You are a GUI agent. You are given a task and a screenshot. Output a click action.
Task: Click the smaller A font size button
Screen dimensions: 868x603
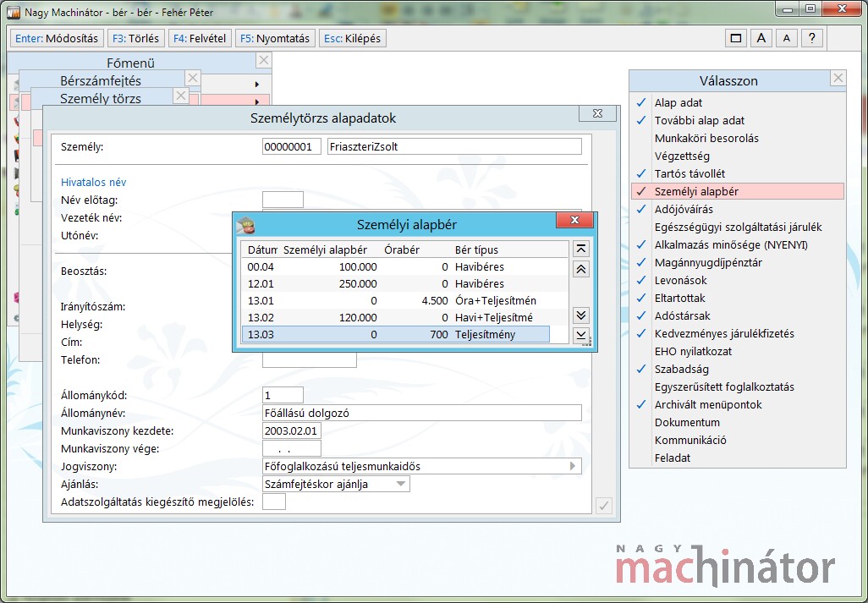pyautogui.click(x=787, y=38)
